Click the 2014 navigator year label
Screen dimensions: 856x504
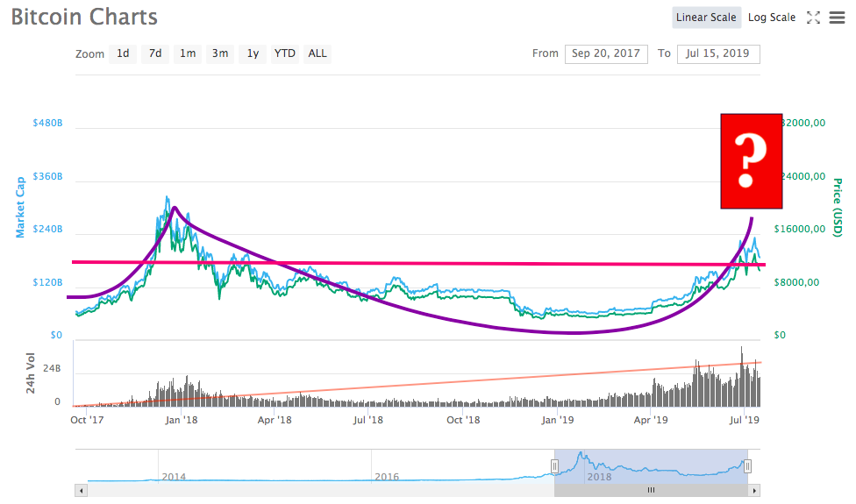pyautogui.click(x=174, y=477)
